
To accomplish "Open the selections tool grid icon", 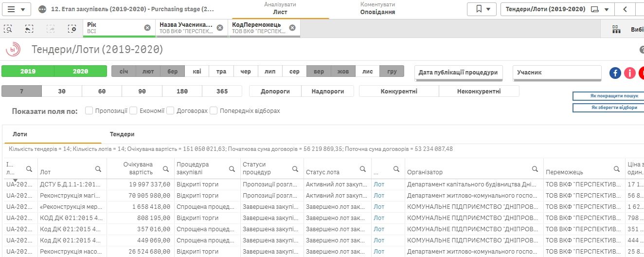I will (x=616, y=29).
